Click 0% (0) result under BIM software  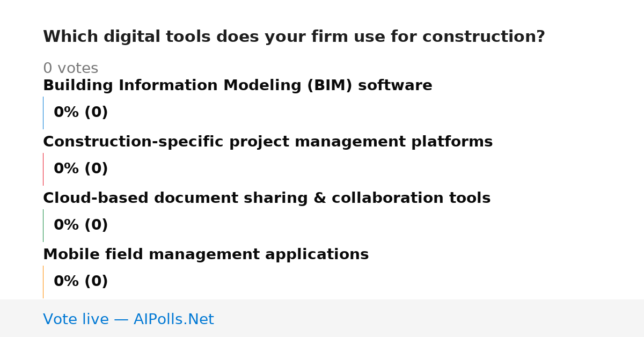pos(80,113)
